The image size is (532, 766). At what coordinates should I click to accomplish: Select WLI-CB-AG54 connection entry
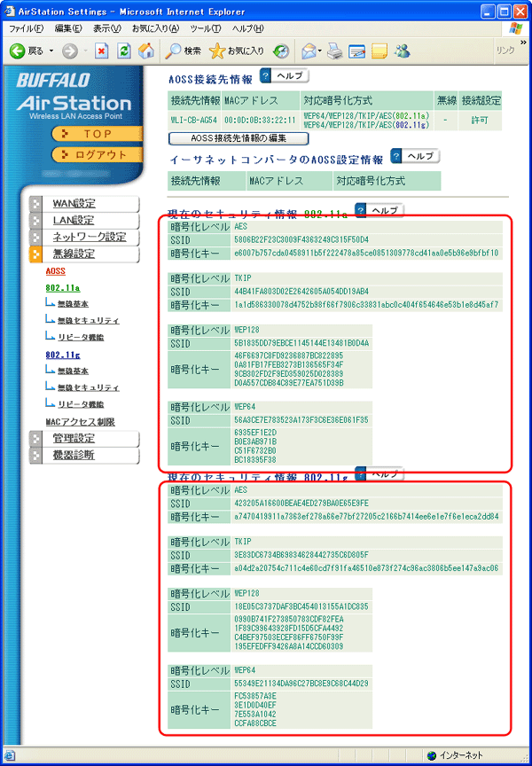coord(194,121)
